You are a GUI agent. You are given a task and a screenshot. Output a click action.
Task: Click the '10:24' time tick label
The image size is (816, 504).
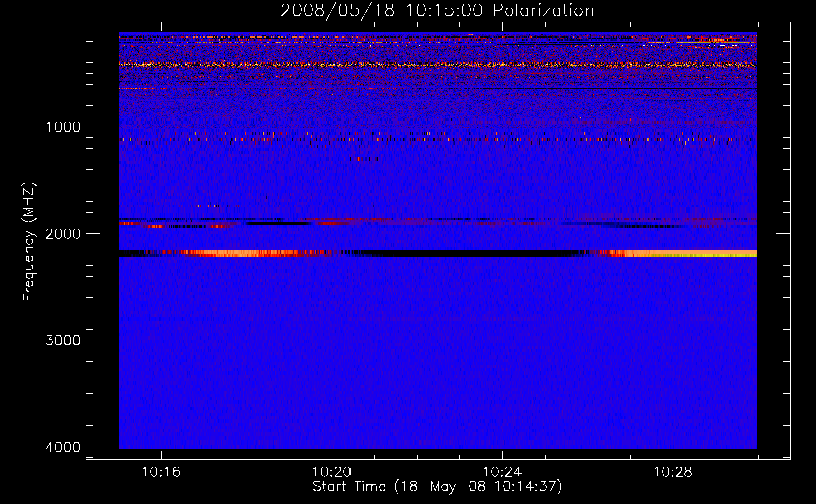click(x=502, y=472)
